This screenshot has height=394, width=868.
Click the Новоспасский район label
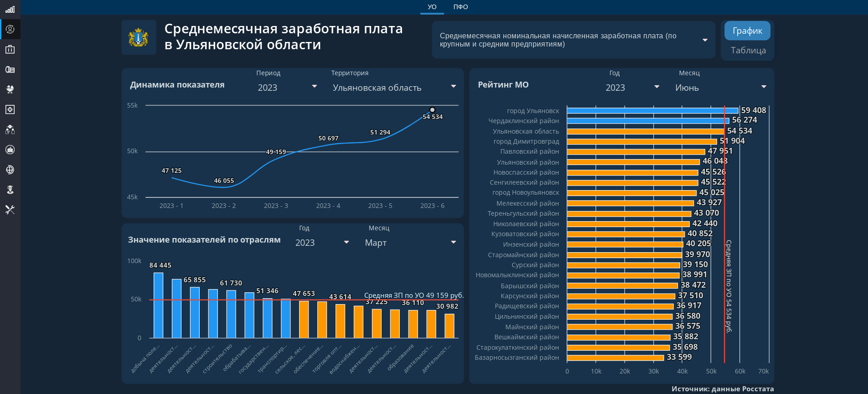tap(526, 172)
